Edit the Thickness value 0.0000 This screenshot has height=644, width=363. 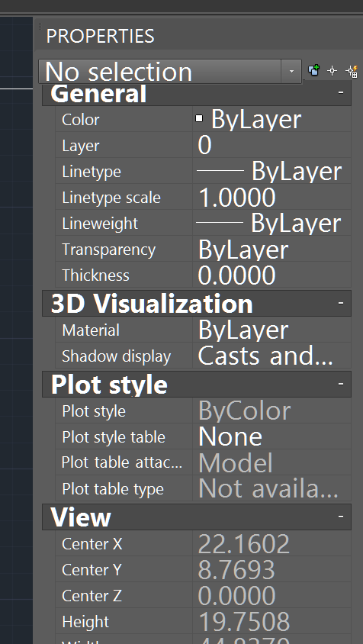271,275
